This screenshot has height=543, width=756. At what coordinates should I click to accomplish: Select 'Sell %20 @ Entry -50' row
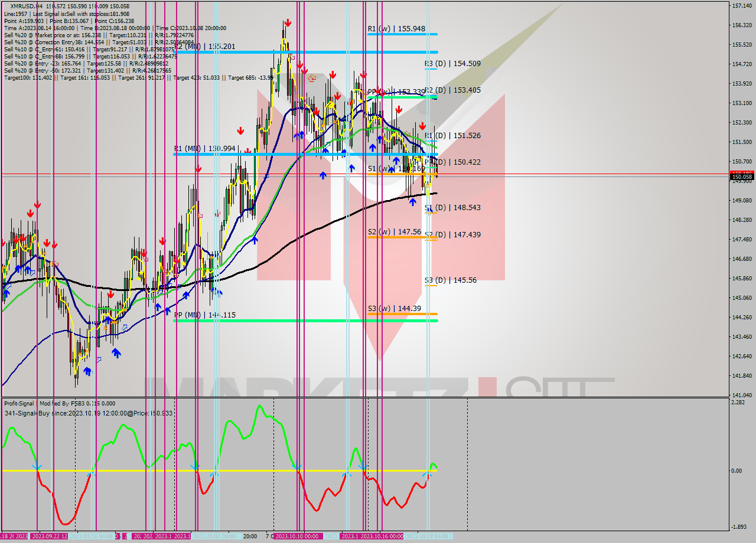[x=87, y=70]
